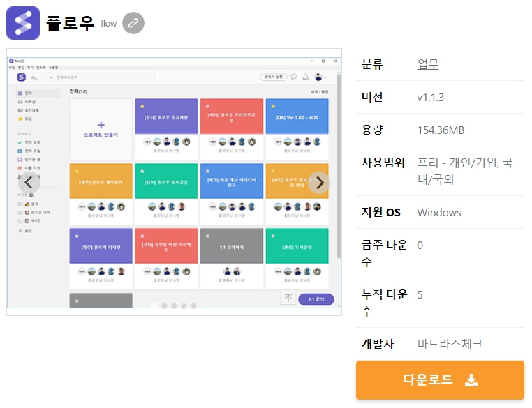Jump to the second carousel dot
Viewport: 532px width, 408px height.
[x=164, y=306]
